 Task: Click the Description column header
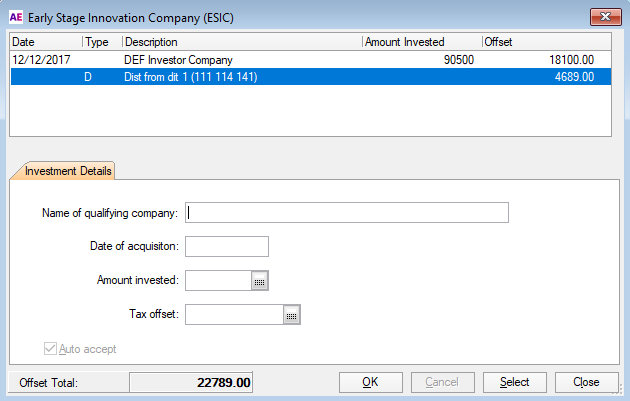240,42
